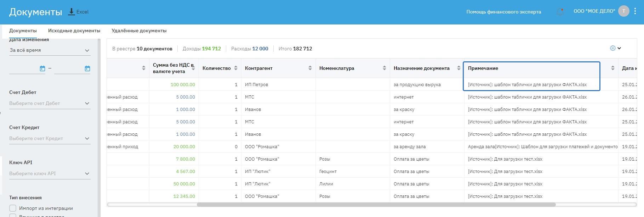
Task: Open Помощь финансового эксперта link
Action: (503, 12)
